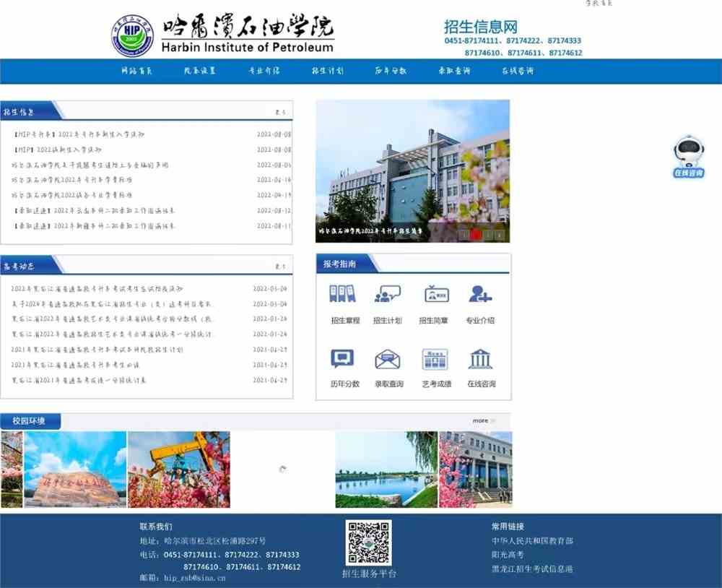This screenshot has height=588, width=722.
Task: Click banner caption 哈尔滨石油学院2022年专升本招生简章
Action: 370,231
